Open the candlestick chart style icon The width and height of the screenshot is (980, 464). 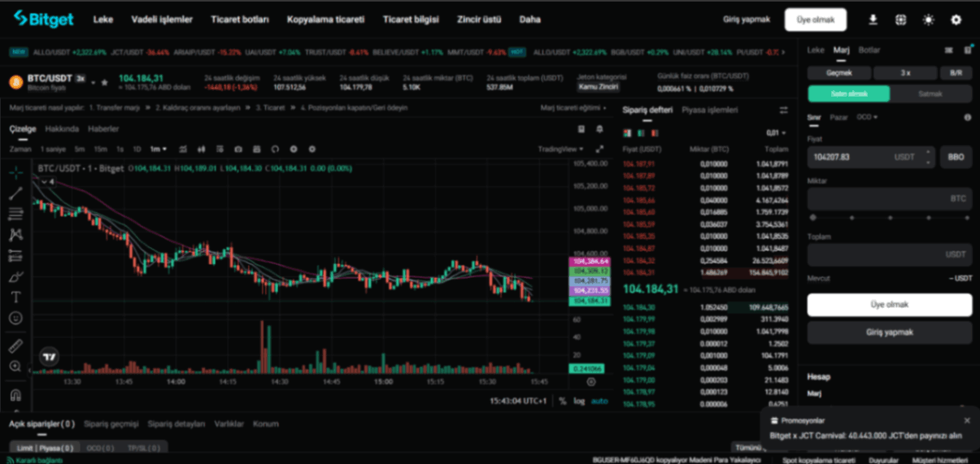pos(201,150)
